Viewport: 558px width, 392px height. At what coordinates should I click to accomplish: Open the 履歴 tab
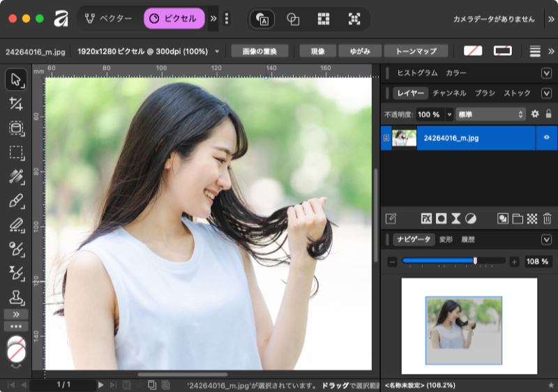pos(467,239)
